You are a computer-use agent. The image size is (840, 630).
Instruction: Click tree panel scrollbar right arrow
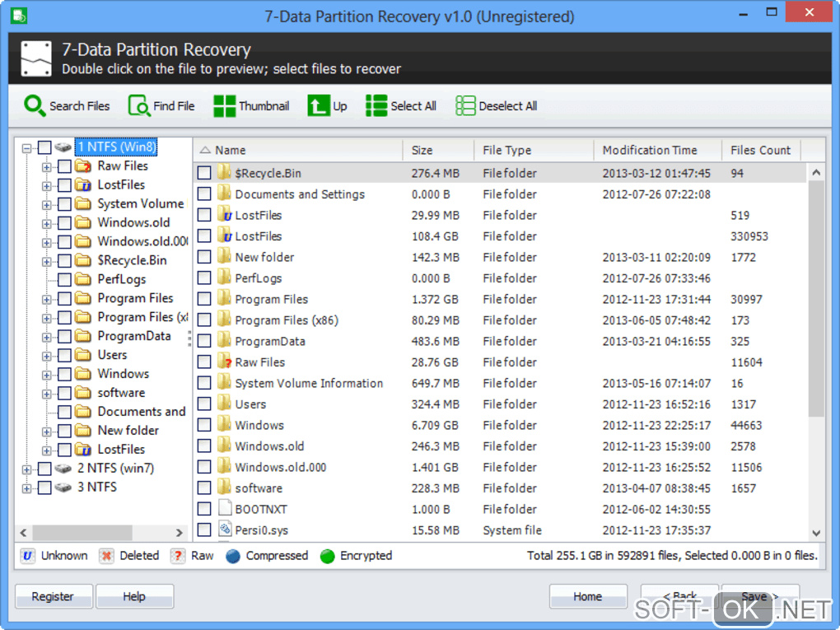point(180,533)
